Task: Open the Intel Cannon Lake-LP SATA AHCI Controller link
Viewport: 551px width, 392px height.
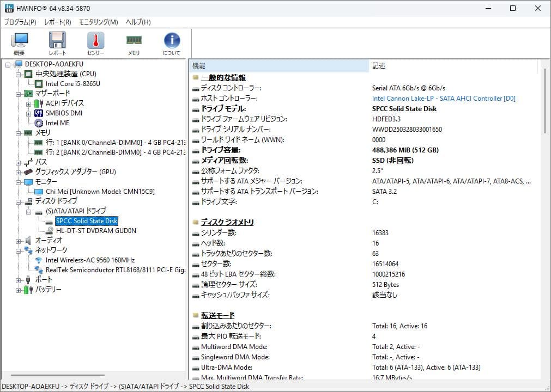Action: click(444, 98)
